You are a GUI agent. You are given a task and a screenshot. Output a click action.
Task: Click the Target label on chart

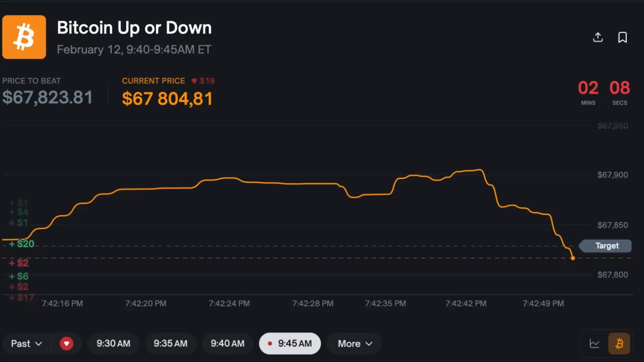606,246
